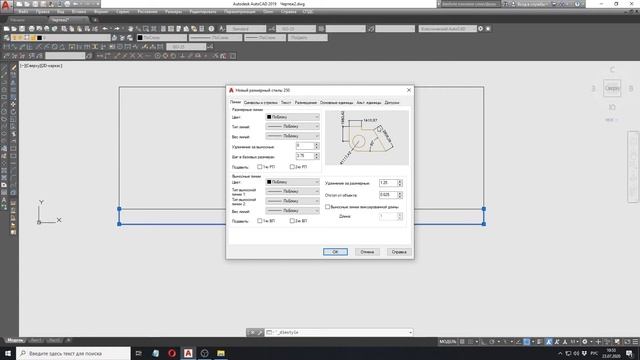
Task: Switch to the Модель layout tab at the bottom
Action: pyautogui.click(x=16, y=340)
